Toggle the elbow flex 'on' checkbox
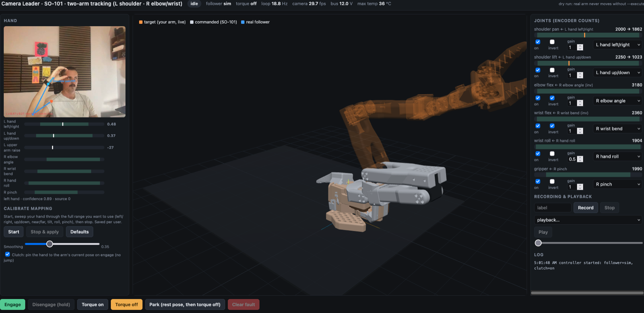Image resolution: width=644 pixels, height=313 pixels. [x=538, y=98]
